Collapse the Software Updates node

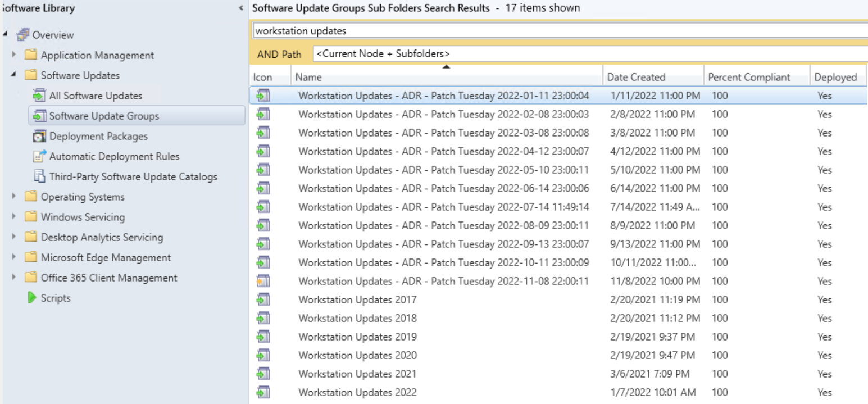[x=13, y=75]
